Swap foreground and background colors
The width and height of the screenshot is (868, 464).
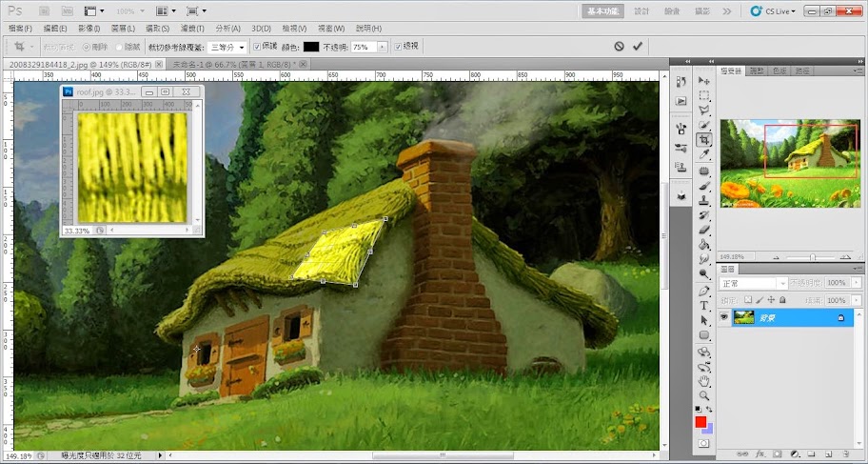click(709, 409)
